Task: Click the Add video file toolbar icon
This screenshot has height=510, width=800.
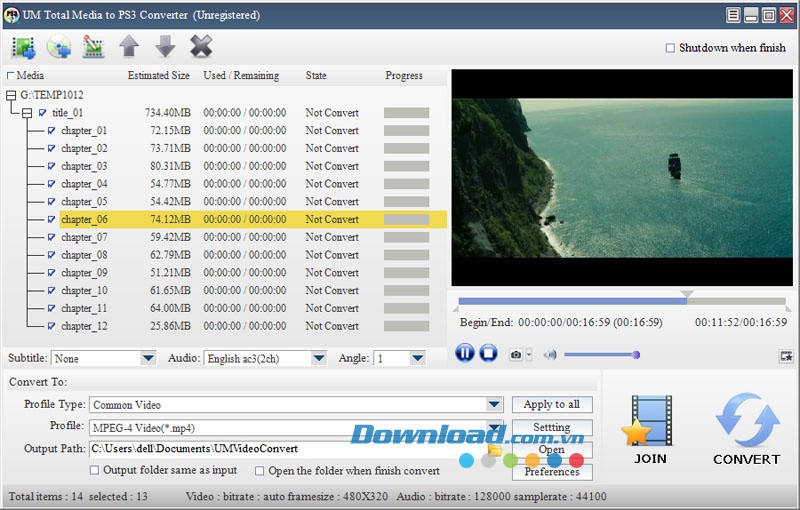Action: click(x=23, y=47)
